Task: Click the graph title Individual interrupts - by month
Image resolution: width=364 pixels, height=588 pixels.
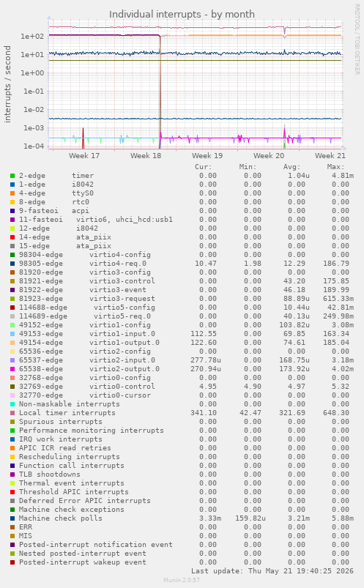Action: (182, 14)
